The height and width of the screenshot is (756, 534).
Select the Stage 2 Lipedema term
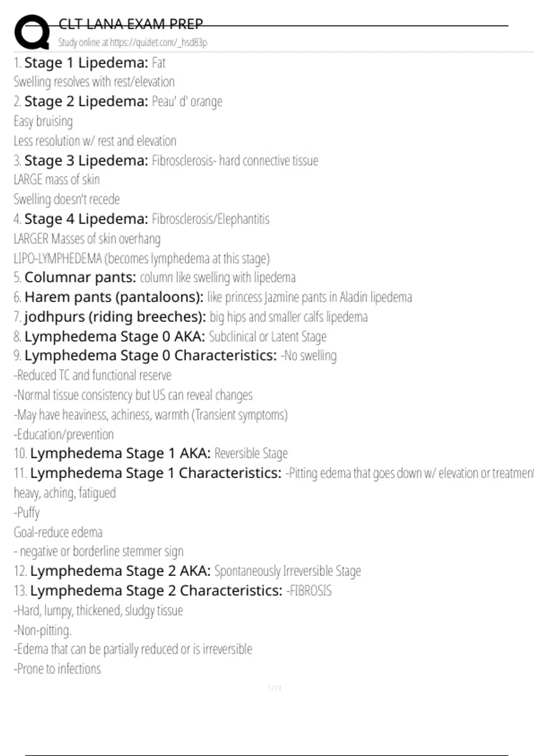click(x=86, y=101)
